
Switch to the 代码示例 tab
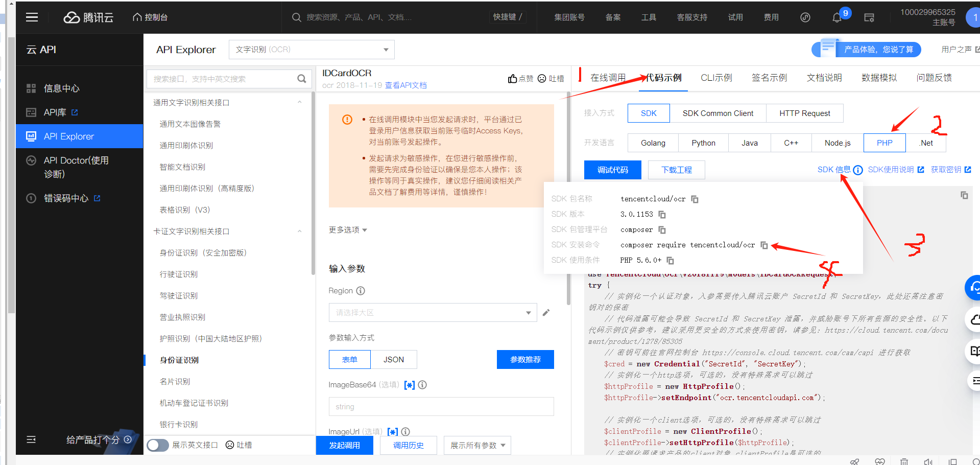[x=663, y=78]
